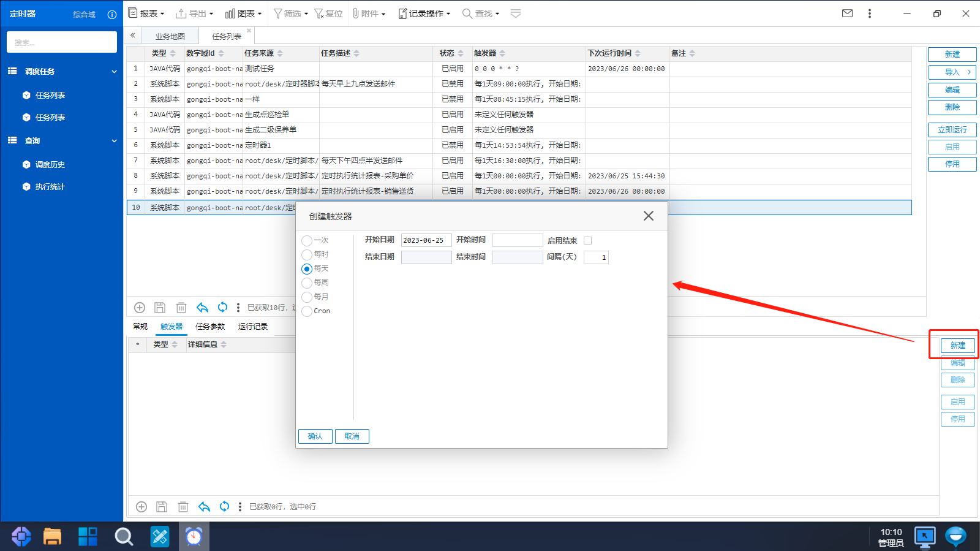Screen dimensions: 980x551
Task: Close the 创建触发器 dialog
Action: point(649,216)
